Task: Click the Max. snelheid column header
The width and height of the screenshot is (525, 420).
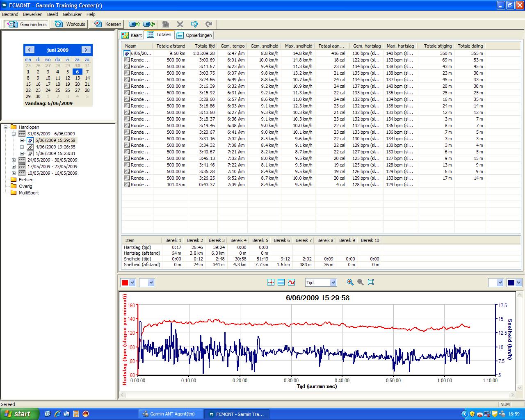Action: [x=298, y=46]
